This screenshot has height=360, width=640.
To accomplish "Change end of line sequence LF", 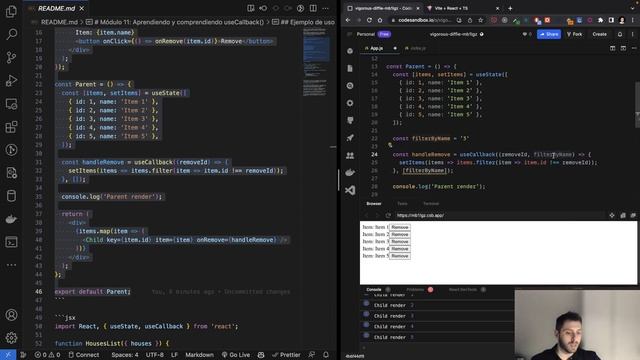I will [x=174, y=355].
